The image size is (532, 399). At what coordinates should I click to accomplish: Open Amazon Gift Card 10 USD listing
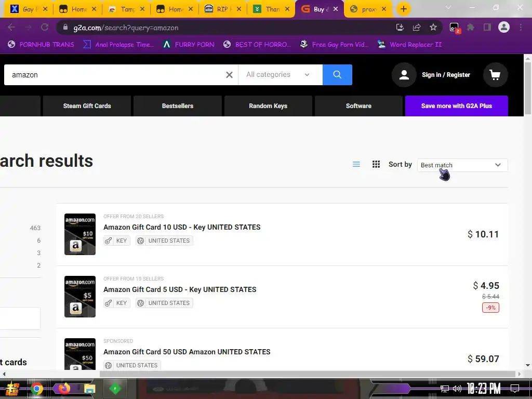[182, 227]
